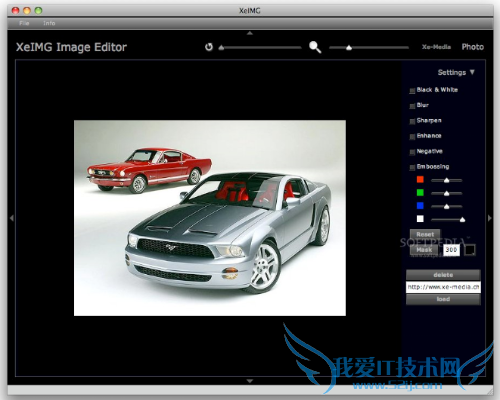
Task: Click the image URL input field
Action: (x=443, y=287)
